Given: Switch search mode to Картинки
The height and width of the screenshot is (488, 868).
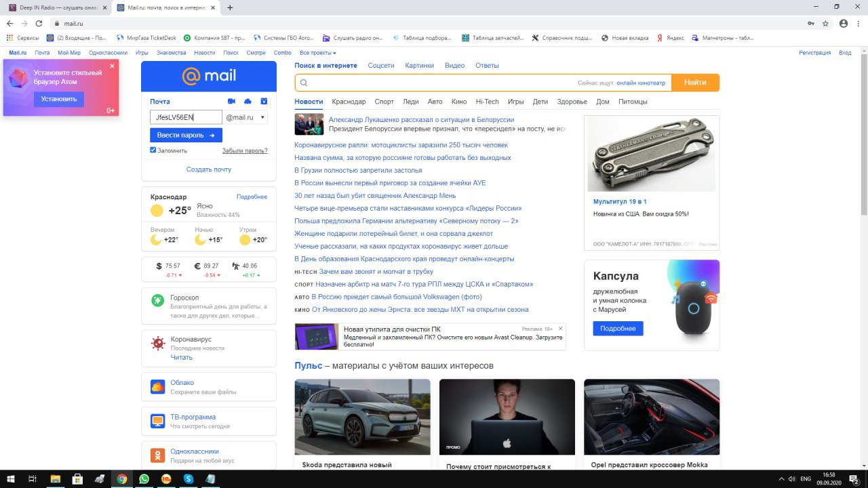Looking at the screenshot, I should coord(419,66).
